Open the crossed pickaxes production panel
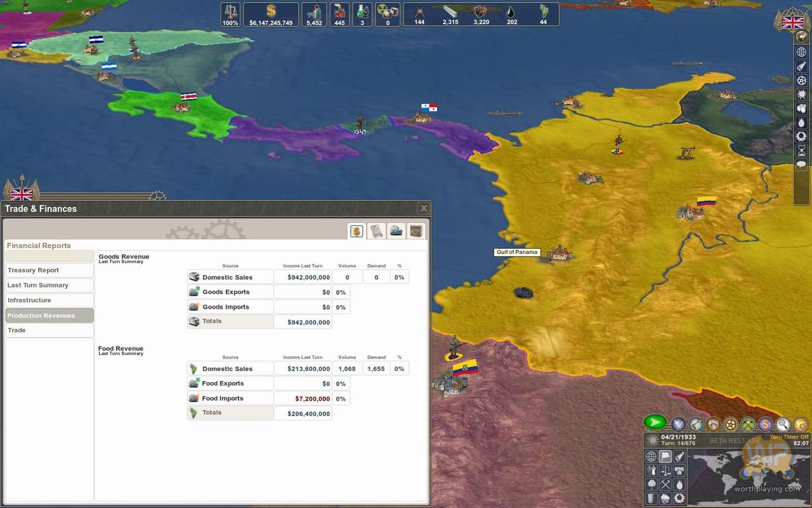The width and height of the screenshot is (812, 508). click(749, 424)
